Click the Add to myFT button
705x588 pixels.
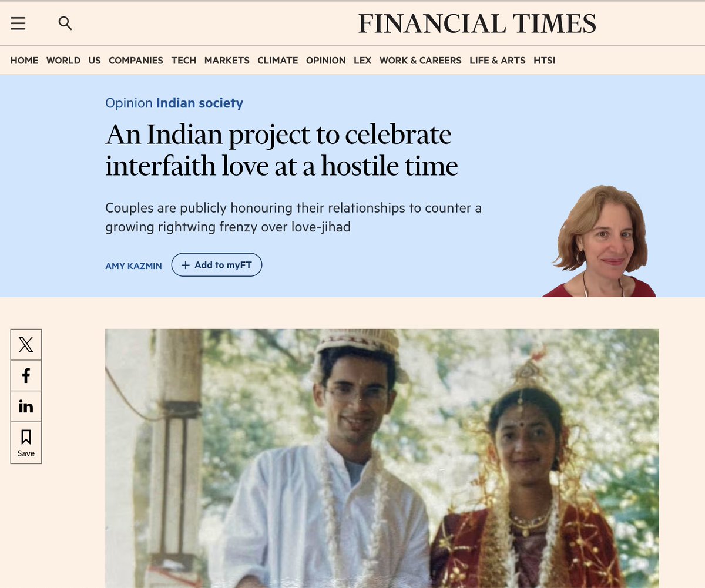point(217,265)
